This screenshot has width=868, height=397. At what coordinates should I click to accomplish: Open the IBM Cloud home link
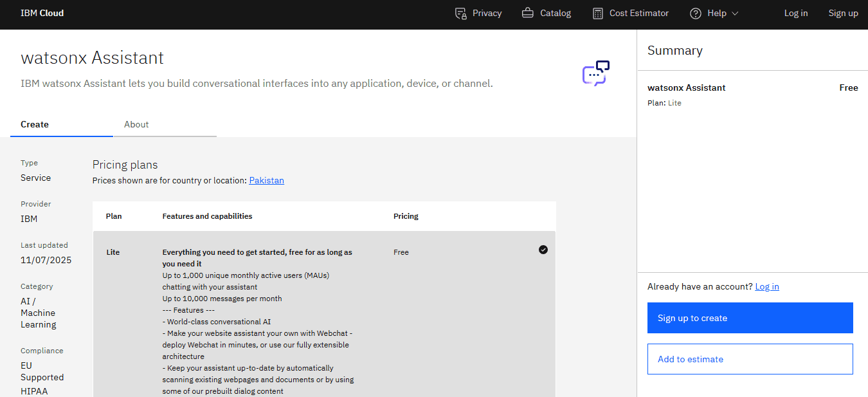tap(42, 13)
